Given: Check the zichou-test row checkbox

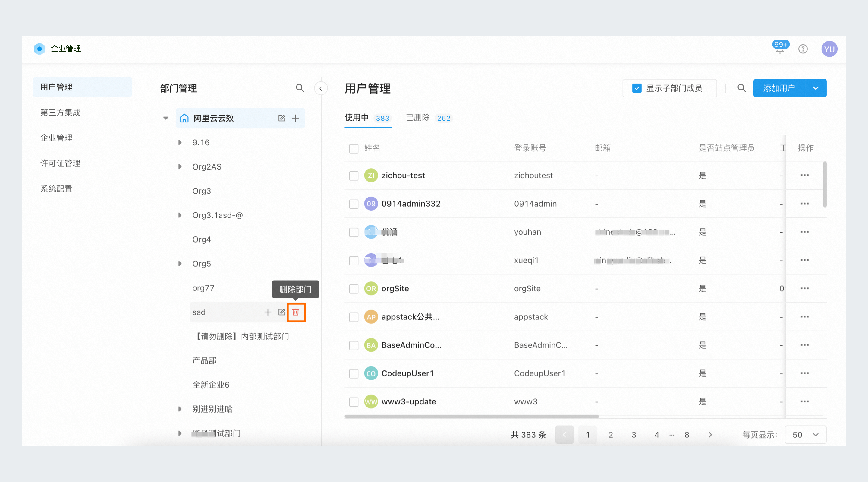Looking at the screenshot, I should click(354, 176).
